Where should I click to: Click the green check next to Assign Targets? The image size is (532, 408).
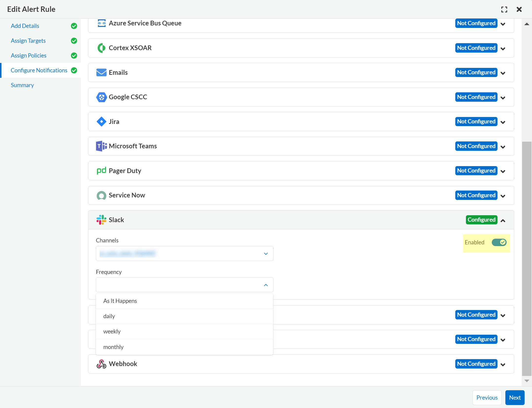74,41
